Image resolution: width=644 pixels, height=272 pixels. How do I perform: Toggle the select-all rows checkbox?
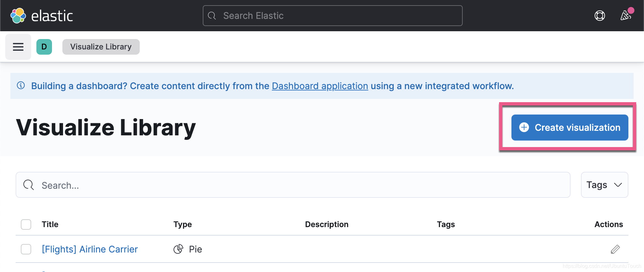[26, 224]
